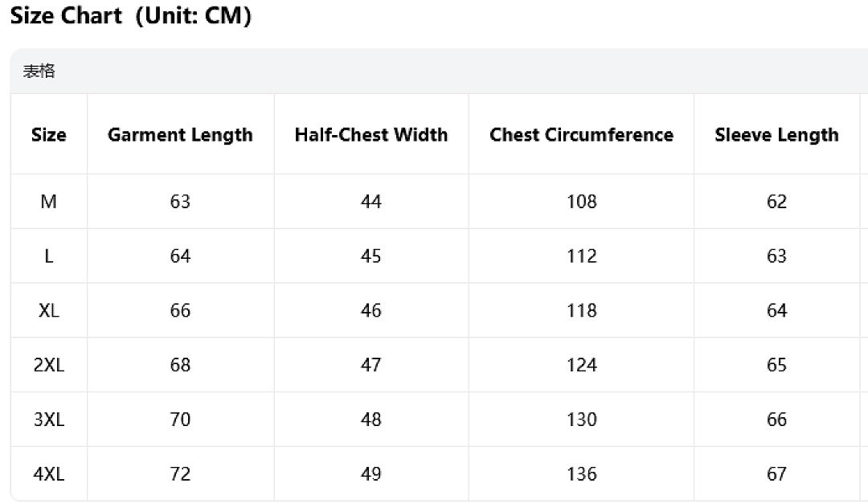Select garment length value 64
The height and width of the screenshot is (504, 868).
181,256
